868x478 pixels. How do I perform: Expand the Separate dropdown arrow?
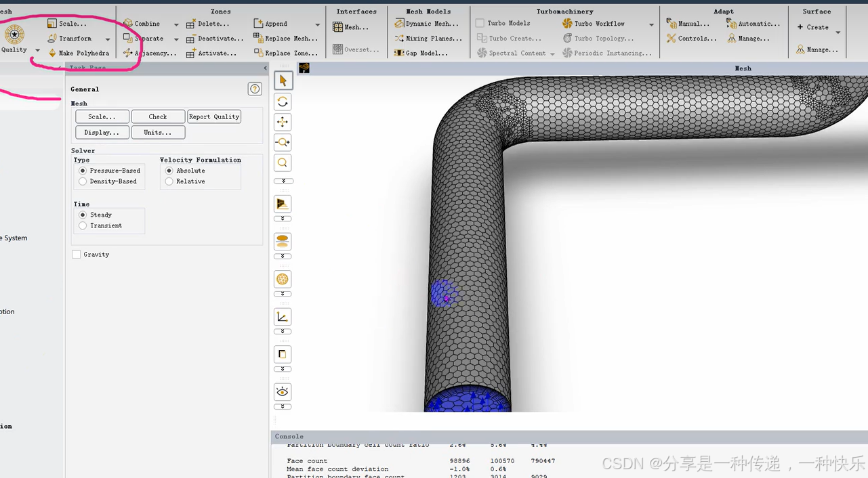tap(176, 39)
